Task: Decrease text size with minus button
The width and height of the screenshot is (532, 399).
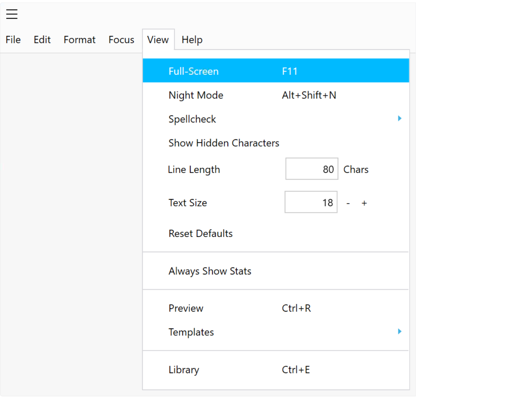Action: 348,203
